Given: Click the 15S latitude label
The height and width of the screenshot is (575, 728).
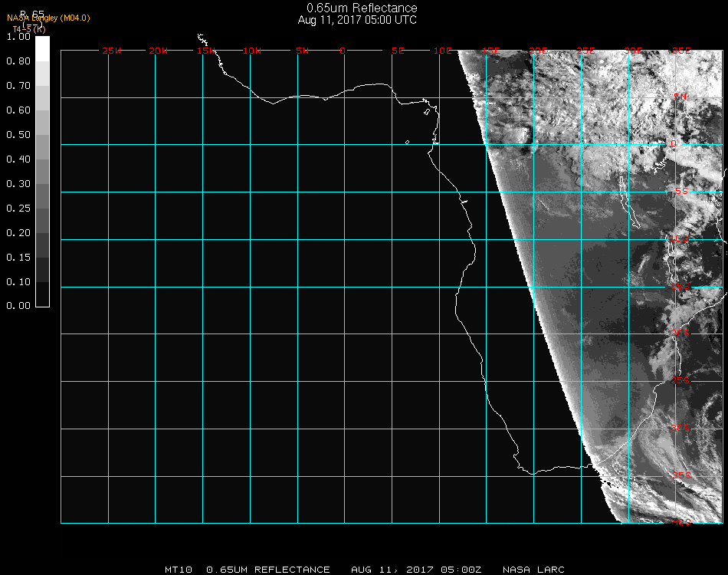Looking at the screenshot, I should [x=680, y=287].
